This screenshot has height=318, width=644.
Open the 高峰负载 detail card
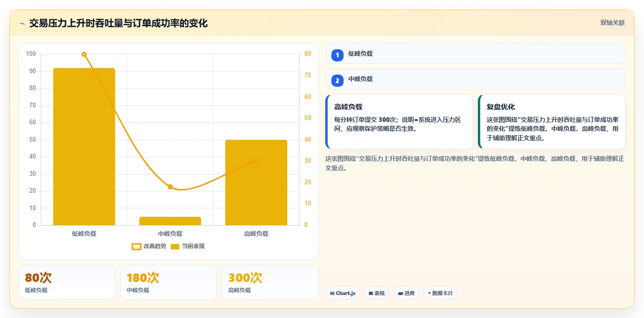tap(399, 121)
